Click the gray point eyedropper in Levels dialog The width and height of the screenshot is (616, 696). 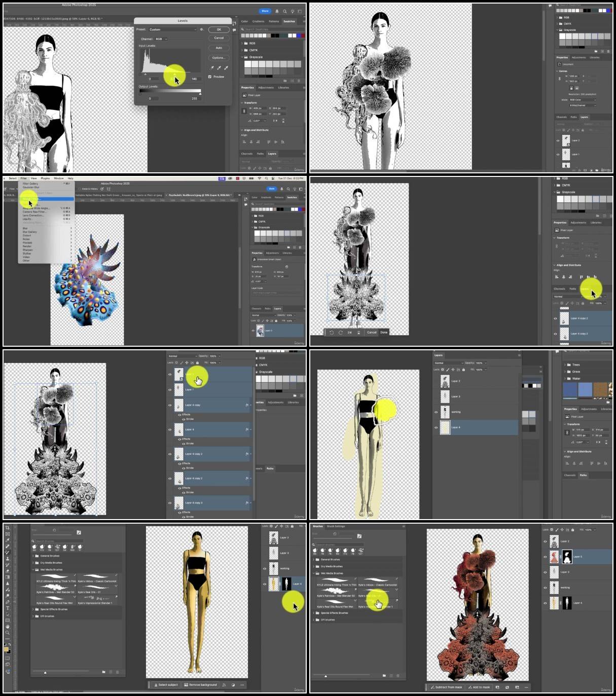219,67
